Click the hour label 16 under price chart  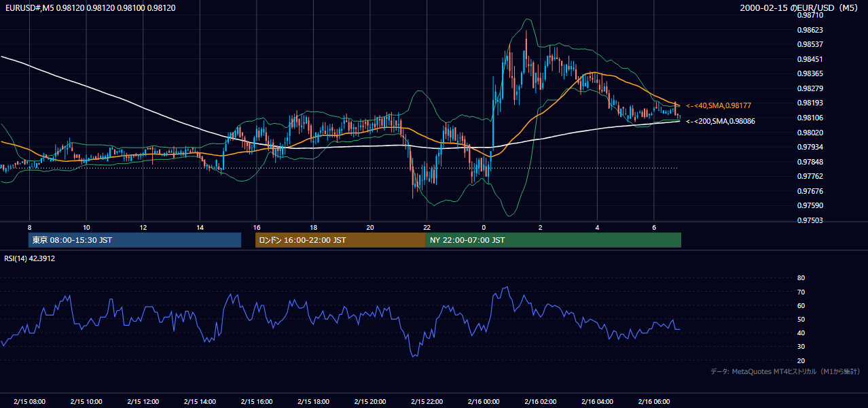[257, 227]
